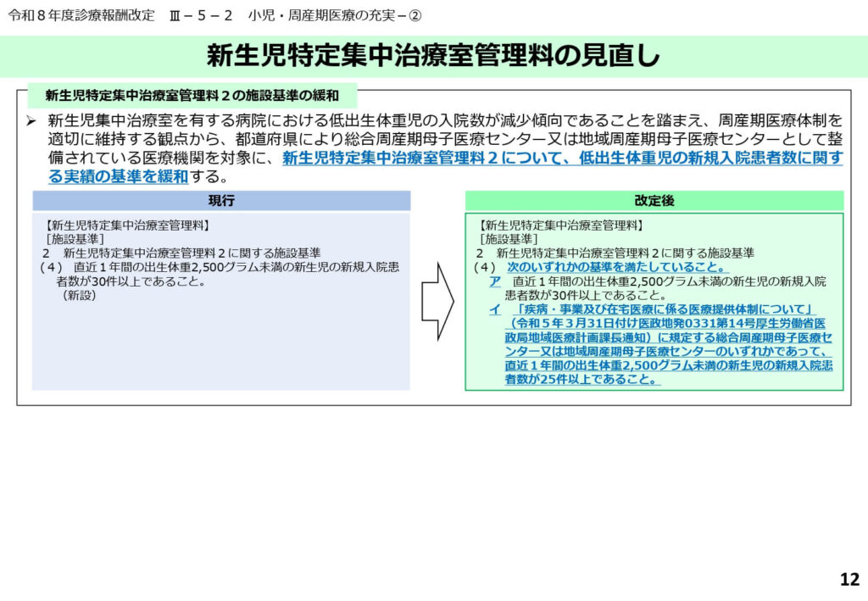Click underlined 次のいずれかの基準を満たしていること
868x601 pixels.
coord(618,267)
